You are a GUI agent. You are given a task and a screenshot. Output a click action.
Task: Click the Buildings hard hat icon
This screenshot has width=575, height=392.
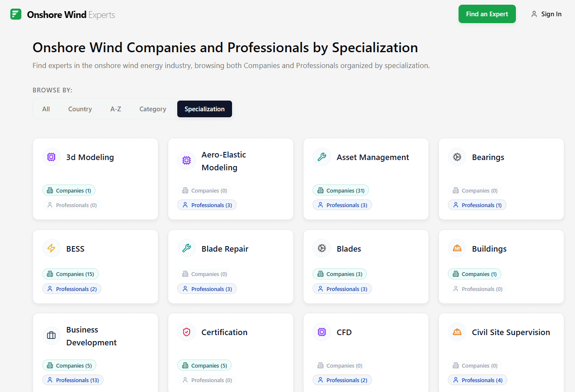coord(457,249)
